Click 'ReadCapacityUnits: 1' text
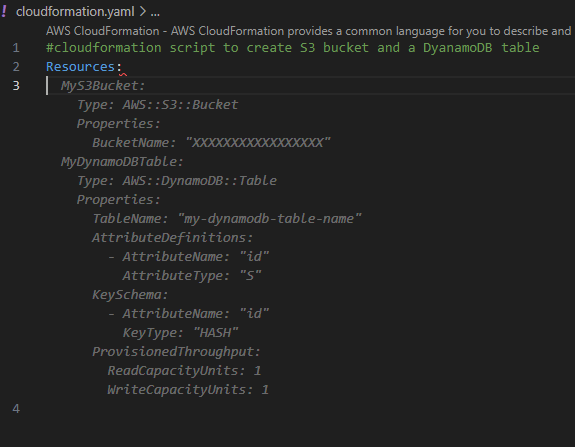 (184, 371)
